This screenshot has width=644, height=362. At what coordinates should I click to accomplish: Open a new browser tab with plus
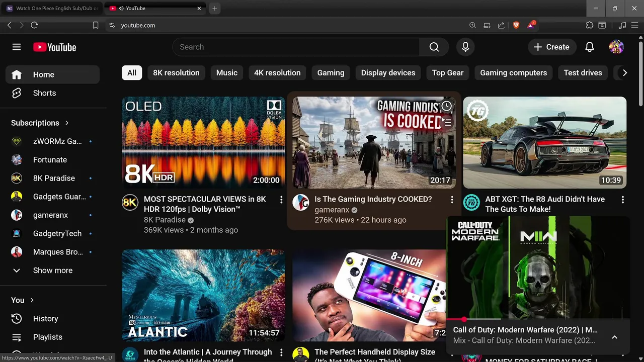pyautogui.click(x=214, y=9)
